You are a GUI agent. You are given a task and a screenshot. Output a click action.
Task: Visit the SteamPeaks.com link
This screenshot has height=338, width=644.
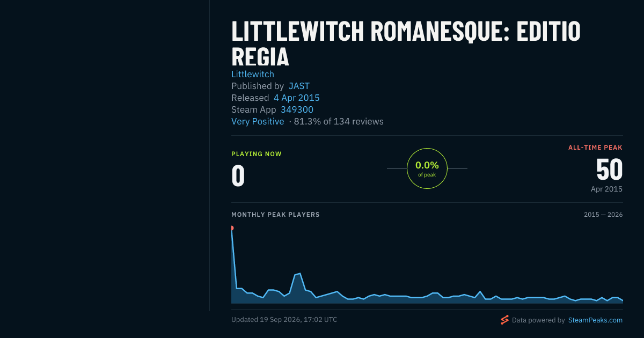pyautogui.click(x=595, y=320)
